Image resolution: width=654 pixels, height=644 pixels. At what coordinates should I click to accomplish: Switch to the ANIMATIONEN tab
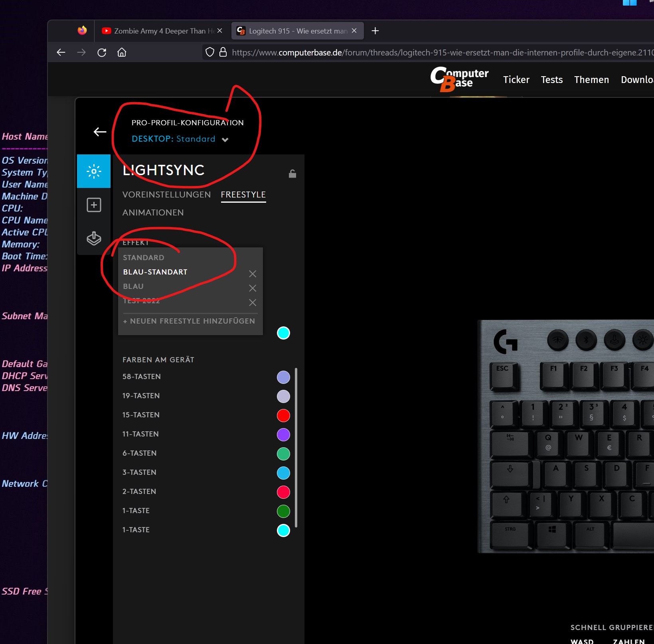(x=153, y=213)
